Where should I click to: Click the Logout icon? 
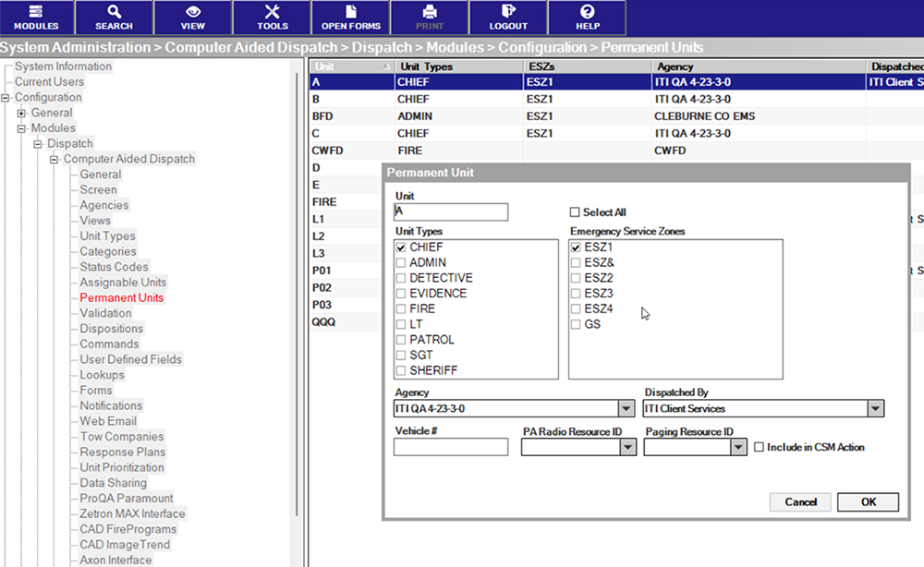point(507,17)
